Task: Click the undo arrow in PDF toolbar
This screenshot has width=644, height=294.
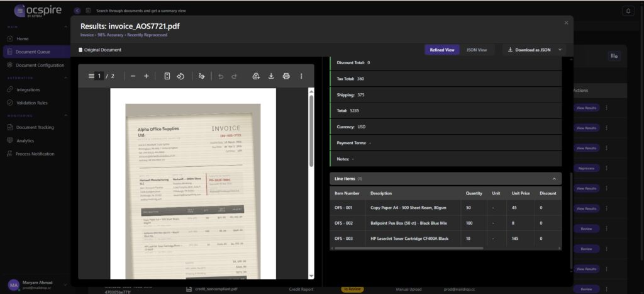Action: point(221,76)
